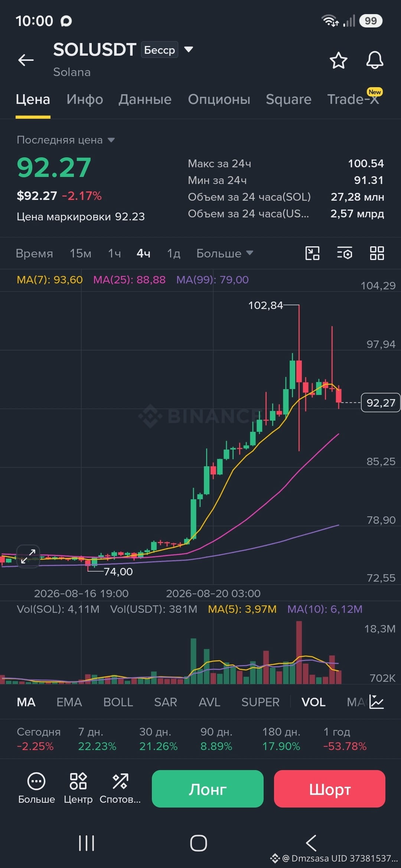The height and width of the screenshot is (868, 401).
Task: Open the Trade-X tab
Action: [x=353, y=99]
